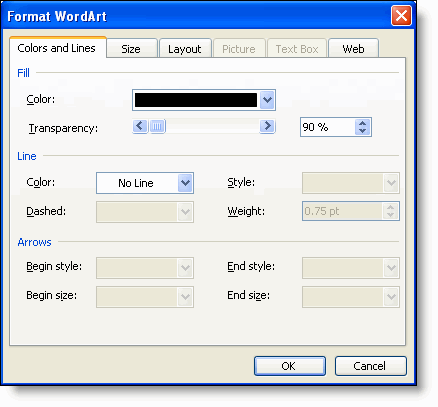Click the black fill color swatch
Viewport: 438px width, 407px height.
pos(196,100)
